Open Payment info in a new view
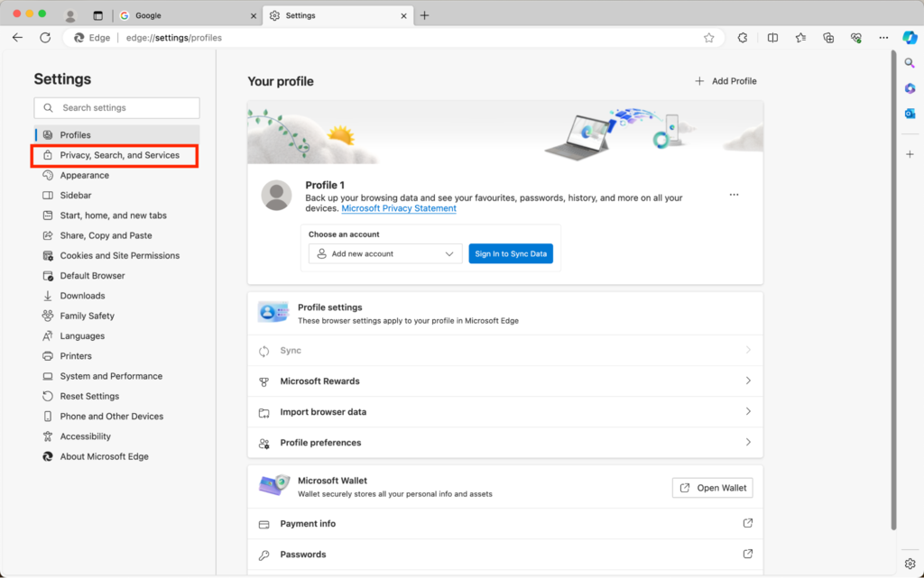This screenshot has width=924, height=578. [749, 524]
